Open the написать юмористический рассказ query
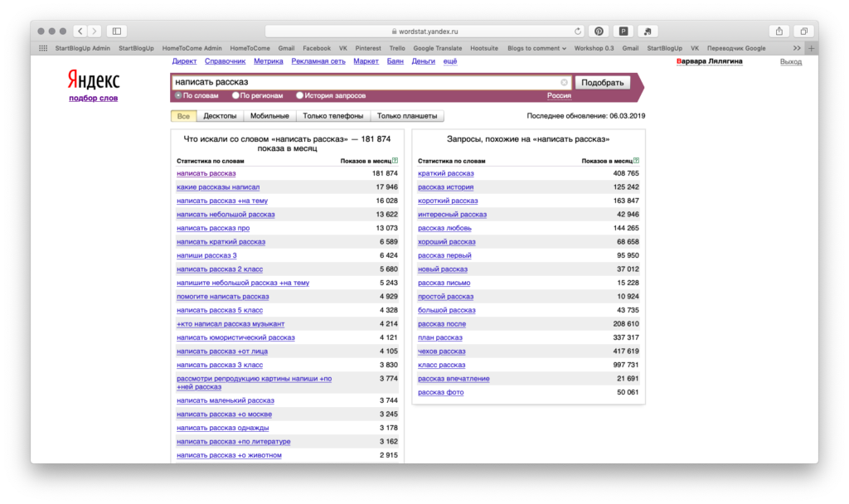This screenshot has height=504, width=849. [235, 338]
